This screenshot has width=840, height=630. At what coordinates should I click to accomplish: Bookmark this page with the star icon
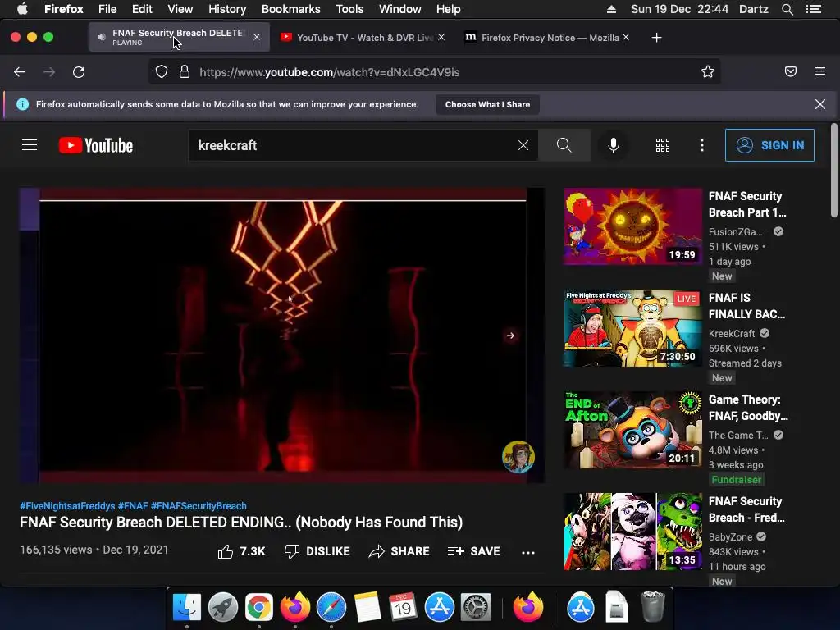[x=708, y=72]
